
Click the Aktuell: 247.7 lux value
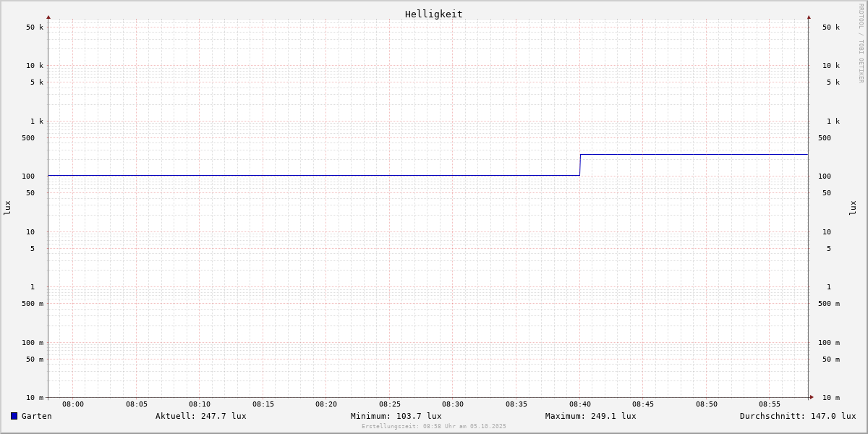pos(201,416)
